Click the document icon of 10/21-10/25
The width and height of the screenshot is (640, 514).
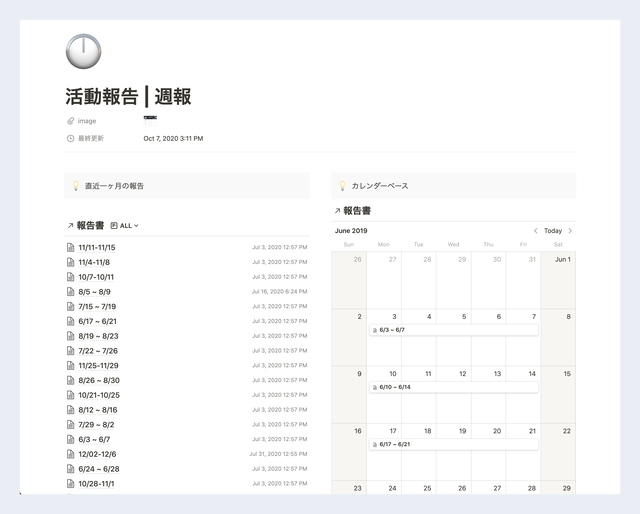pyautogui.click(x=71, y=395)
